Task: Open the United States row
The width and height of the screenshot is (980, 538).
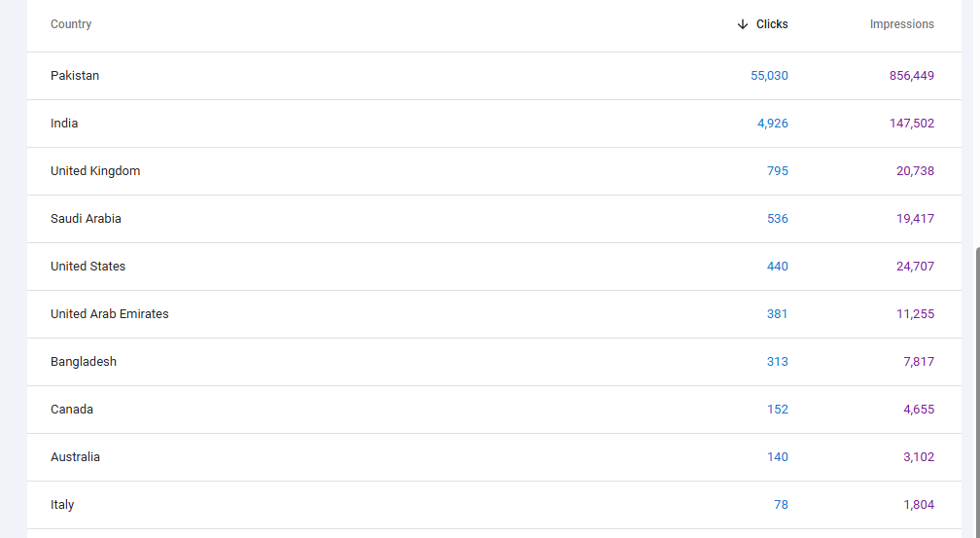Action: pos(494,267)
